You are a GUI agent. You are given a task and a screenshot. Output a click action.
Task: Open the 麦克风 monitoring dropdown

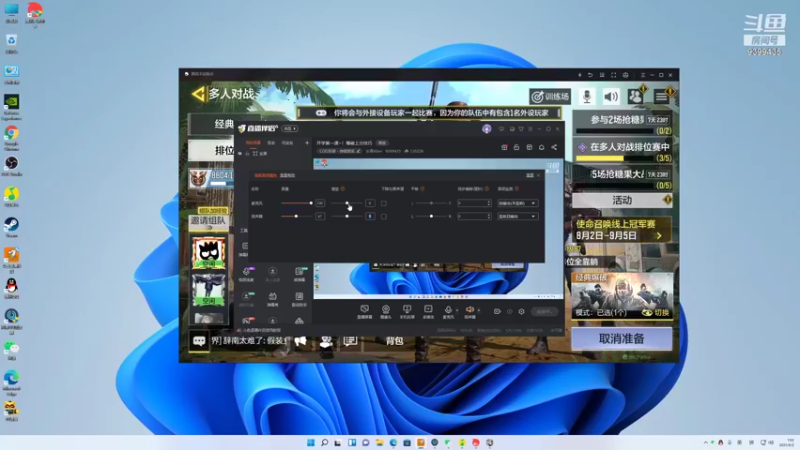click(517, 203)
